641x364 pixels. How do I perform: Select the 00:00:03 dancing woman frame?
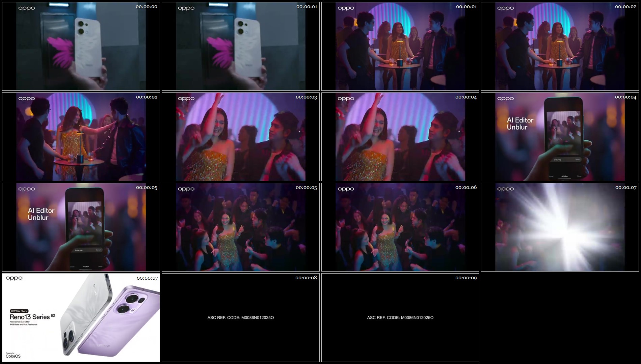(241, 137)
